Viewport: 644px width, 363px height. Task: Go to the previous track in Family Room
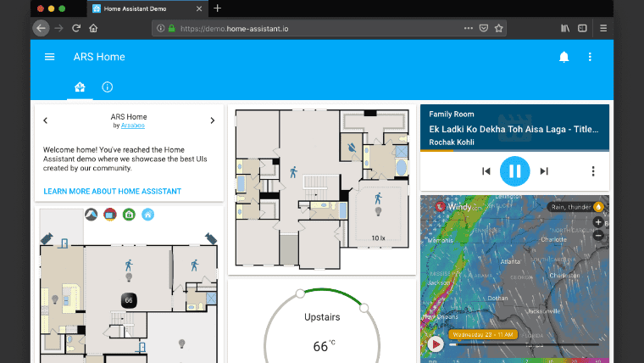pos(486,171)
